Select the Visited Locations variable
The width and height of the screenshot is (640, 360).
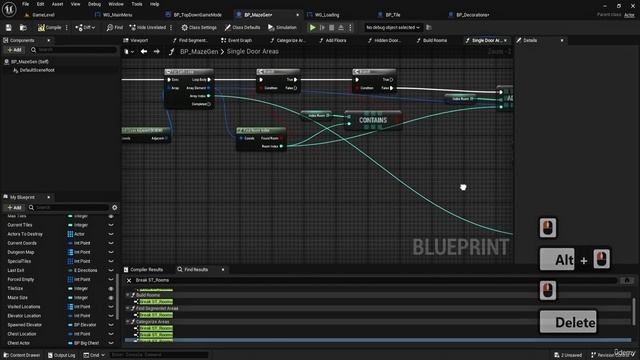point(24,307)
